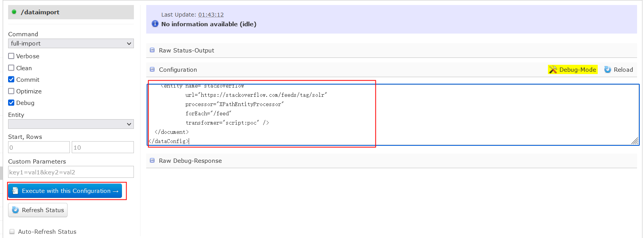Enable the Verbose checkbox

11,56
